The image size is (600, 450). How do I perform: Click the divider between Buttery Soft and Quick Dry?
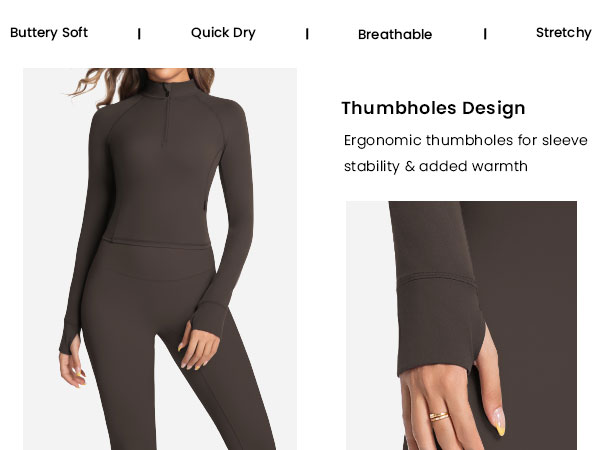point(139,34)
